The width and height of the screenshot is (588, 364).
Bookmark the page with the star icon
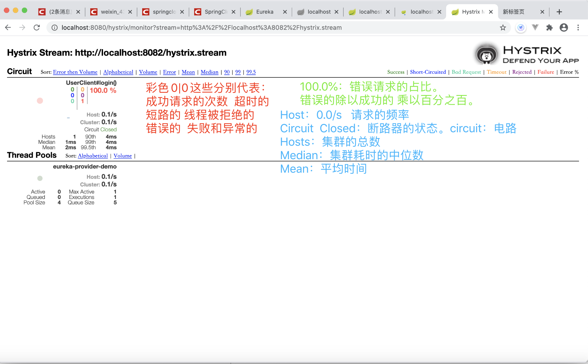[x=503, y=28]
